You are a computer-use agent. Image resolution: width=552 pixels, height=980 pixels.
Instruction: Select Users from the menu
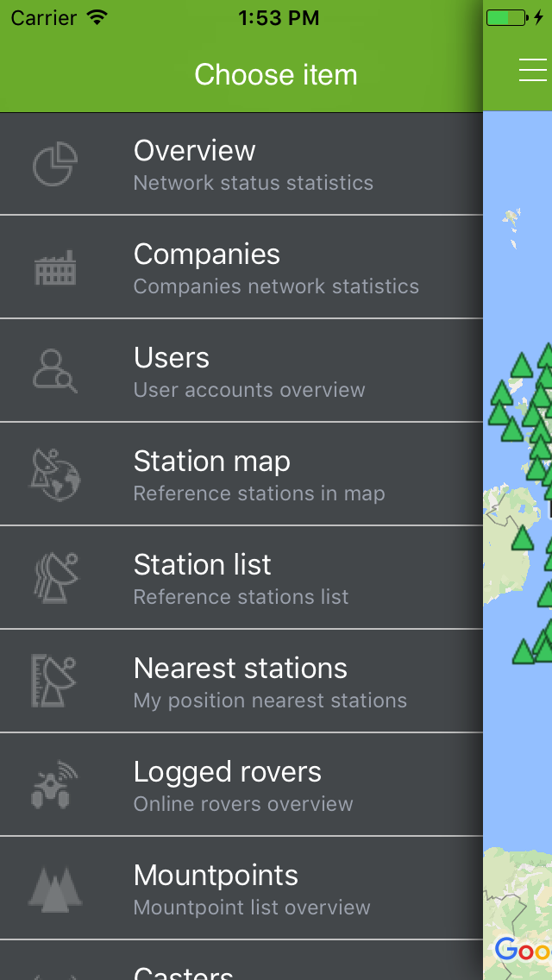(x=241, y=371)
